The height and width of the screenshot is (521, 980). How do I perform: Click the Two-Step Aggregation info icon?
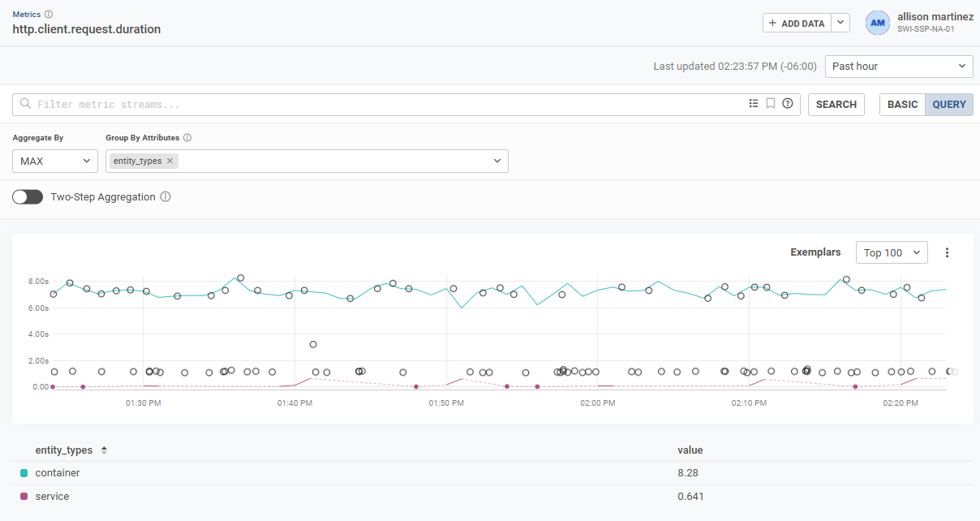165,196
